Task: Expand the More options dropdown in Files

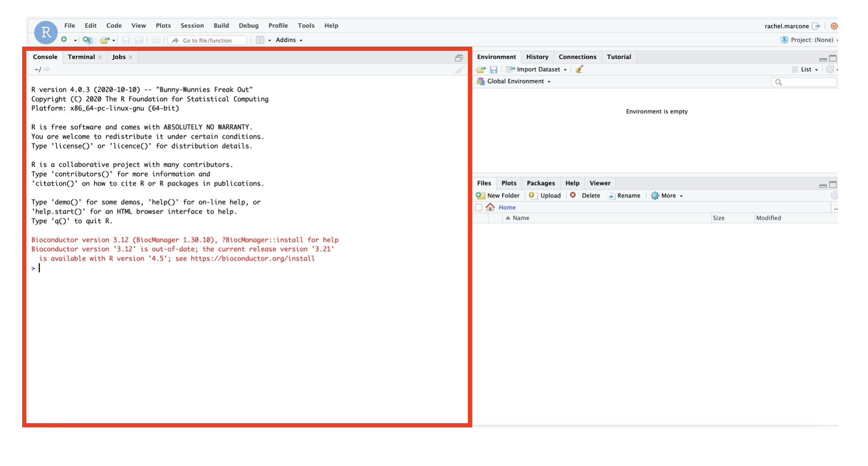Action: (668, 196)
